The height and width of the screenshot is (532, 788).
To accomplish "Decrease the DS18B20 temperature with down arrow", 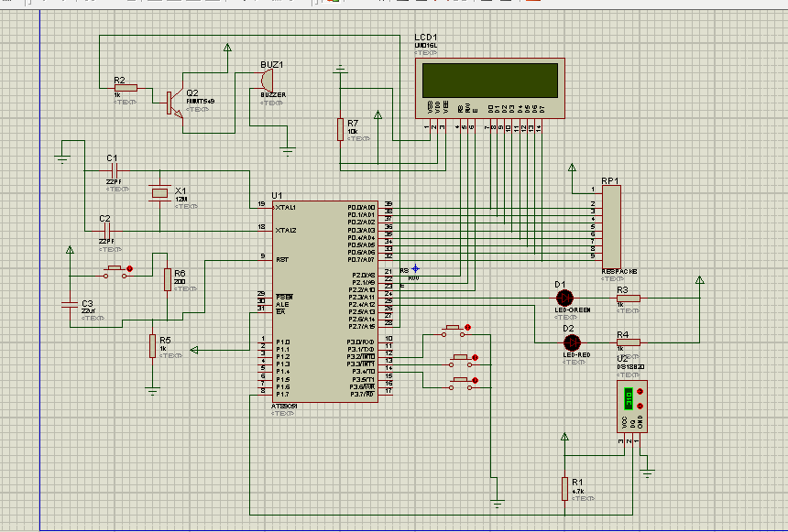I will [640, 406].
